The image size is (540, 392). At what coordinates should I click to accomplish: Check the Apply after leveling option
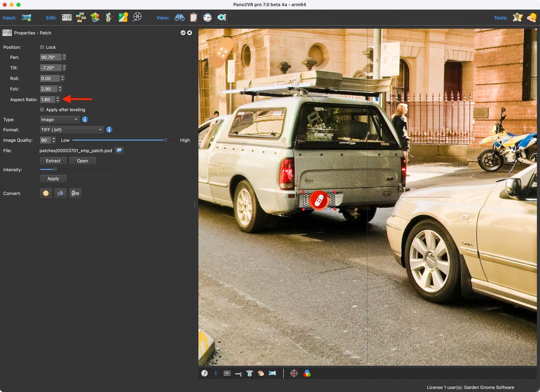[x=42, y=109]
